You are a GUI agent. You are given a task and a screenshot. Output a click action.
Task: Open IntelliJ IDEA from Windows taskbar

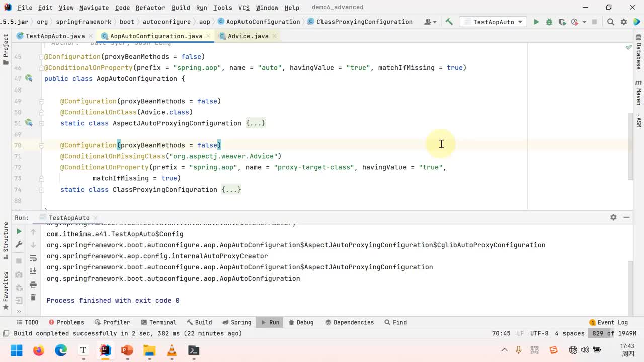105,350
